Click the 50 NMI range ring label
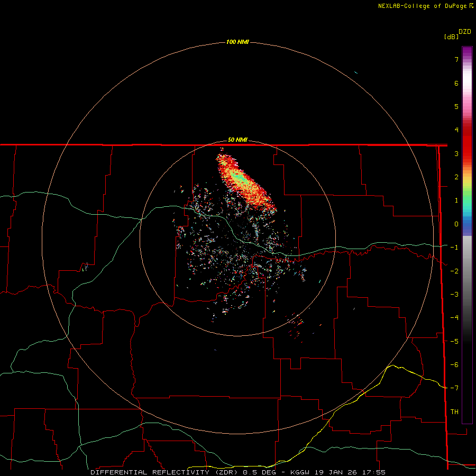 coord(237,140)
